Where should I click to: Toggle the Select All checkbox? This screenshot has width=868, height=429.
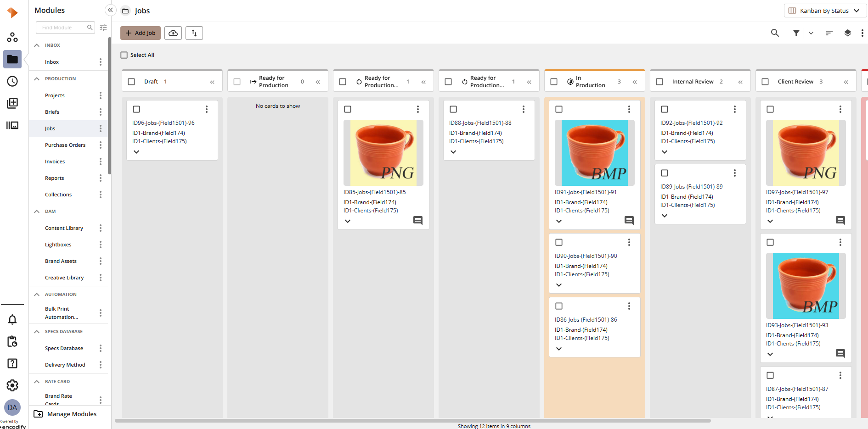click(124, 55)
